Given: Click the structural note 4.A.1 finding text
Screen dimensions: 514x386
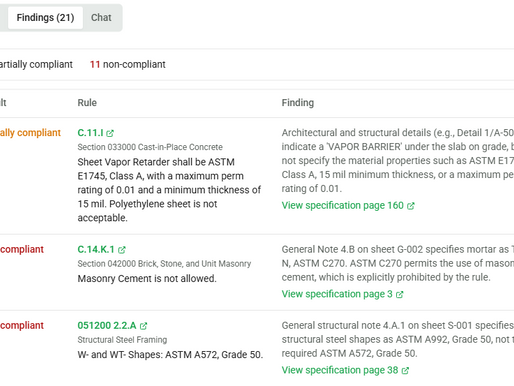Looking at the screenshot, I should pos(398,339).
